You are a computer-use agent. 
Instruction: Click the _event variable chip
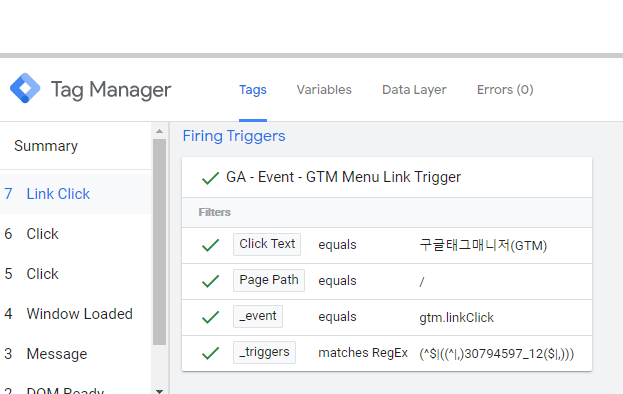point(258,316)
